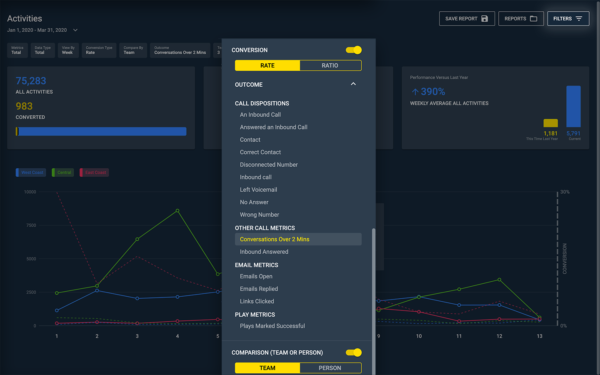Image resolution: width=600 pixels, height=375 pixels.
Task: Click the Save Report button
Action: pyautogui.click(x=467, y=18)
